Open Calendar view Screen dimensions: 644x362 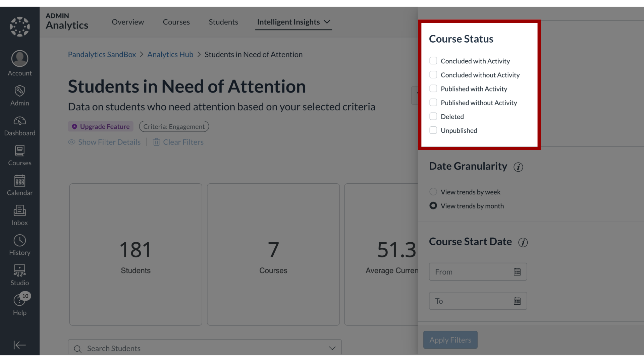19,185
